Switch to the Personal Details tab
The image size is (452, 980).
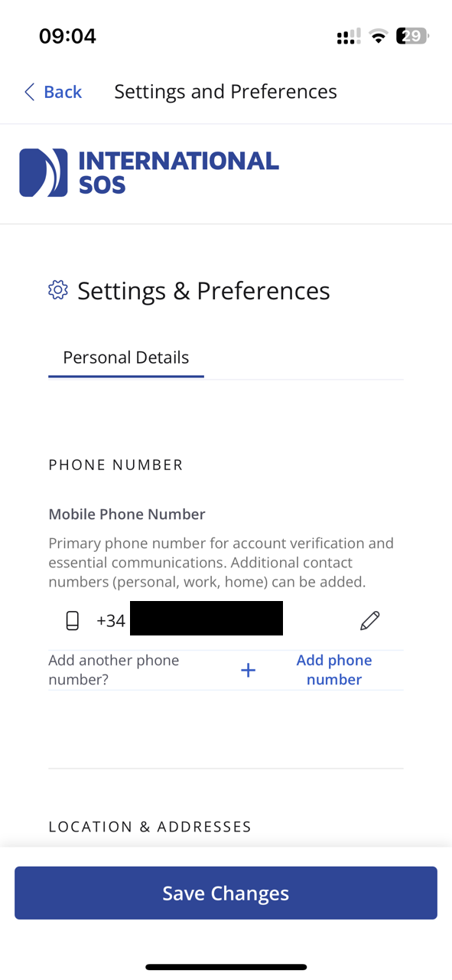tap(125, 357)
